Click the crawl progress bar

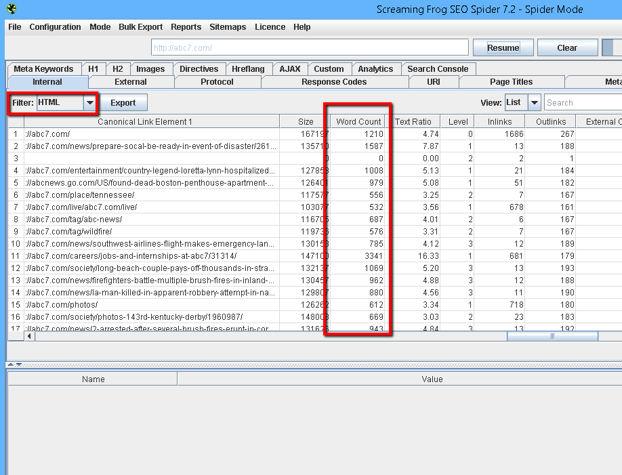[612, 48]
